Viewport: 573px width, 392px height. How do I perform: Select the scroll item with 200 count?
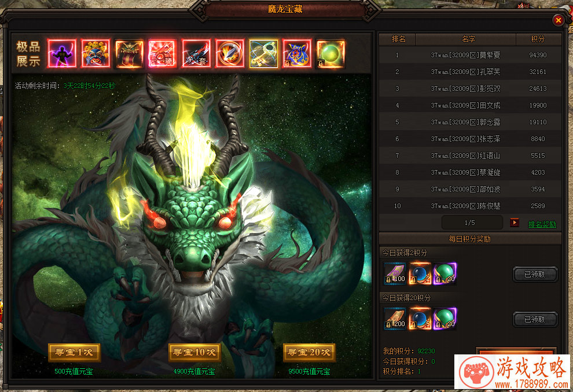[x=395, y=319]
